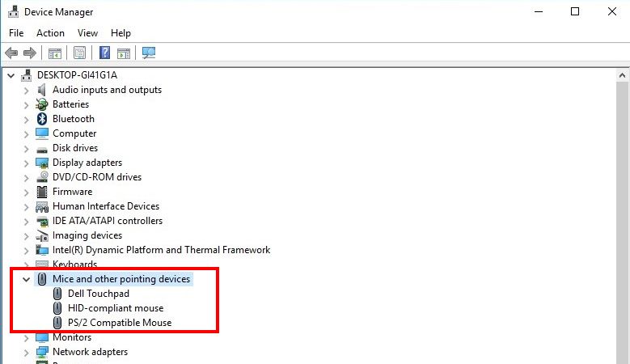
Task: Select IDE ATA/ATAPI controllers label
Action: pyautogui.click(x=108, y=221)
